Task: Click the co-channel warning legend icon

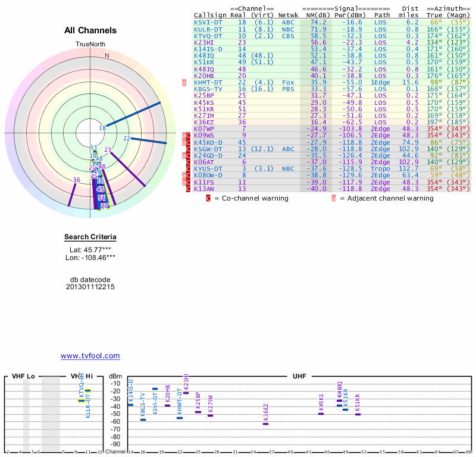Action: (x=208, y=198)
